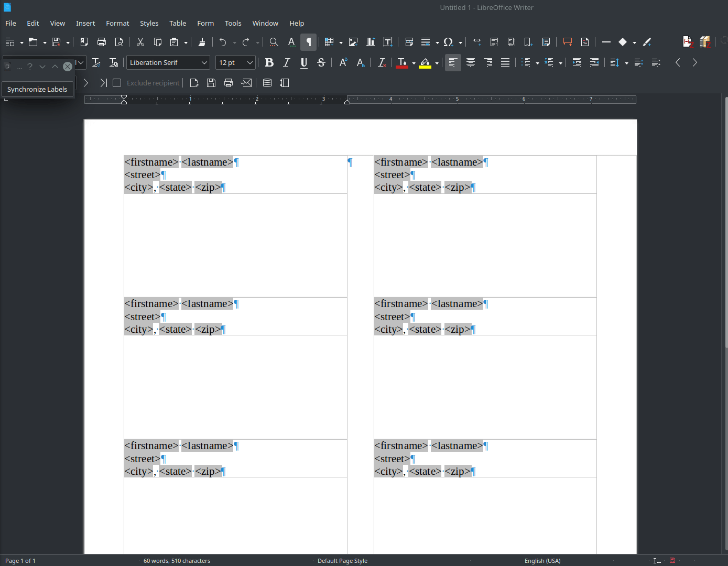Click the Print icon in toolbar
Screen dimensions: 728x566
102,42
